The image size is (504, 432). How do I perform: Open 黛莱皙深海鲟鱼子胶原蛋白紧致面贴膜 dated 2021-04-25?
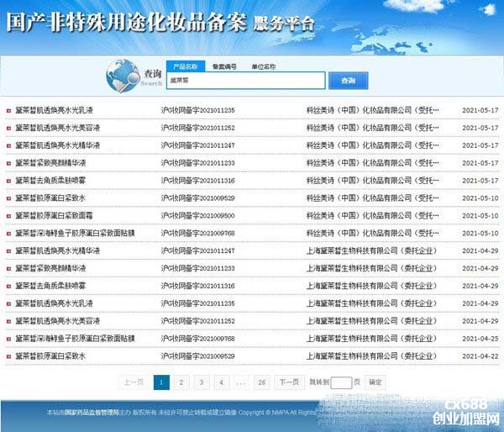coord(75,339)
